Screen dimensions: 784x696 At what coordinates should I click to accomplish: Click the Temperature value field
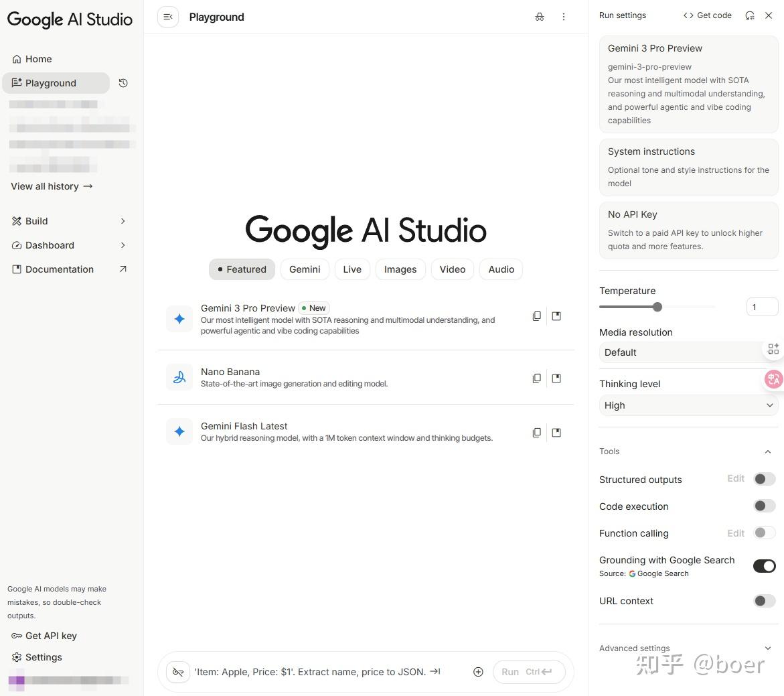click(762, 307)
